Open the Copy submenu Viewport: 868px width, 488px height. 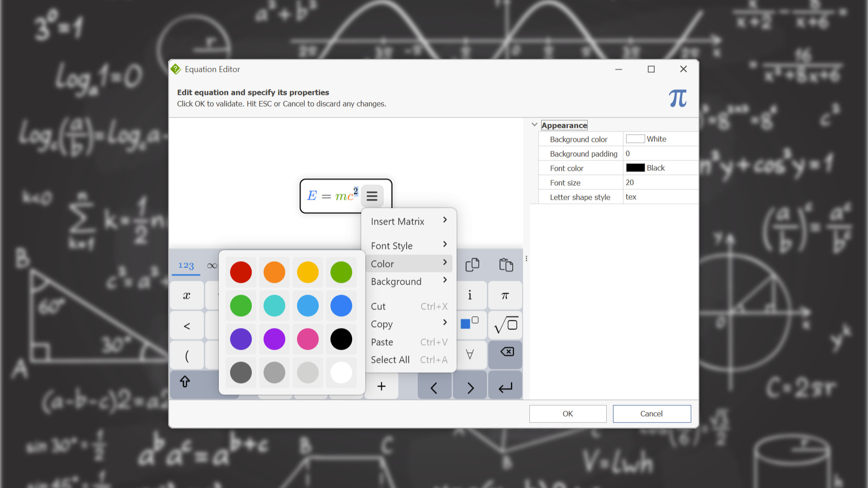pos(409,324)
